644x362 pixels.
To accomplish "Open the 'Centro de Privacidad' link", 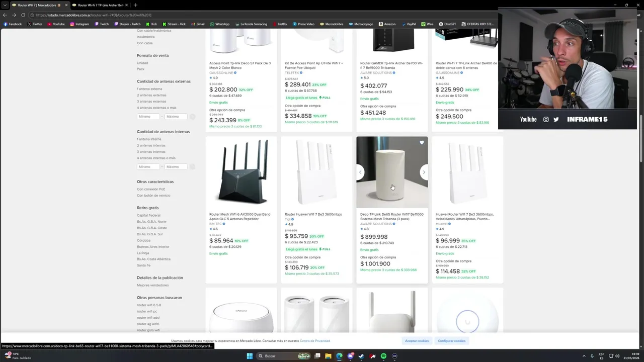I will pyautogui.click(x=315, y=341).
